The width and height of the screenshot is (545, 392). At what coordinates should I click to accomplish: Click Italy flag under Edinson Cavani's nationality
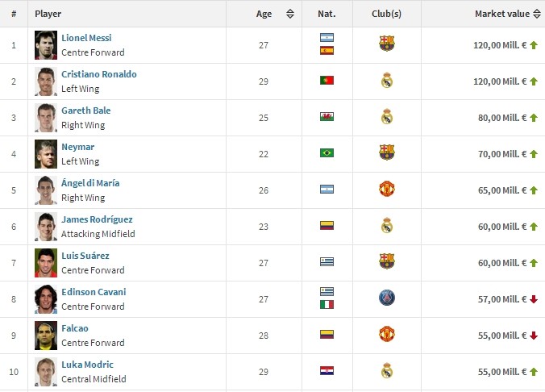pos(327,305)
